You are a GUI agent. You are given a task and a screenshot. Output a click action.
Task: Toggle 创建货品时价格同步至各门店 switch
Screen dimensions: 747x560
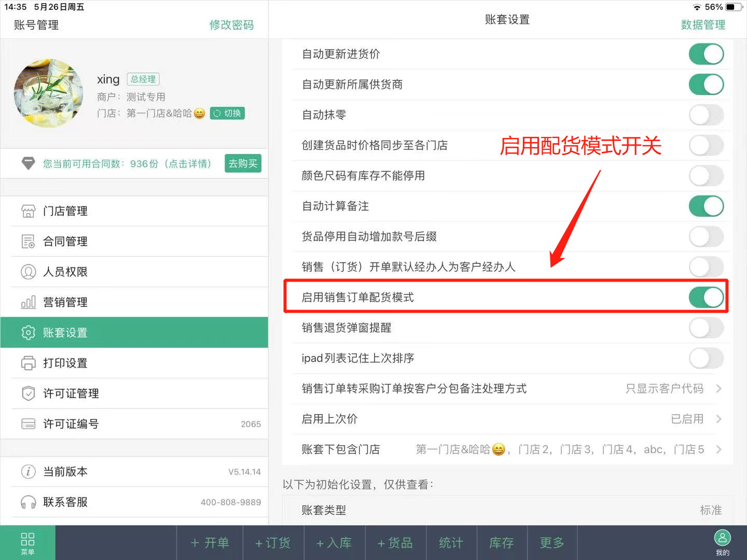[706, 145]
